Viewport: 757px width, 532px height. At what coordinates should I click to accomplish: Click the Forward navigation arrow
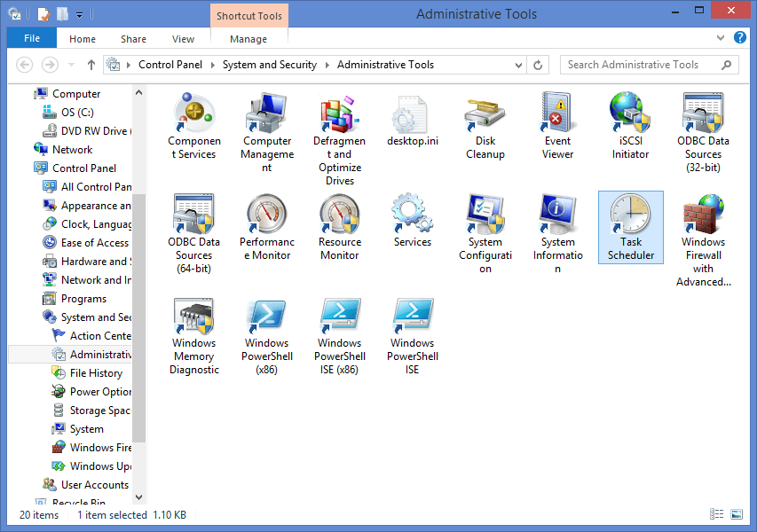50,65
